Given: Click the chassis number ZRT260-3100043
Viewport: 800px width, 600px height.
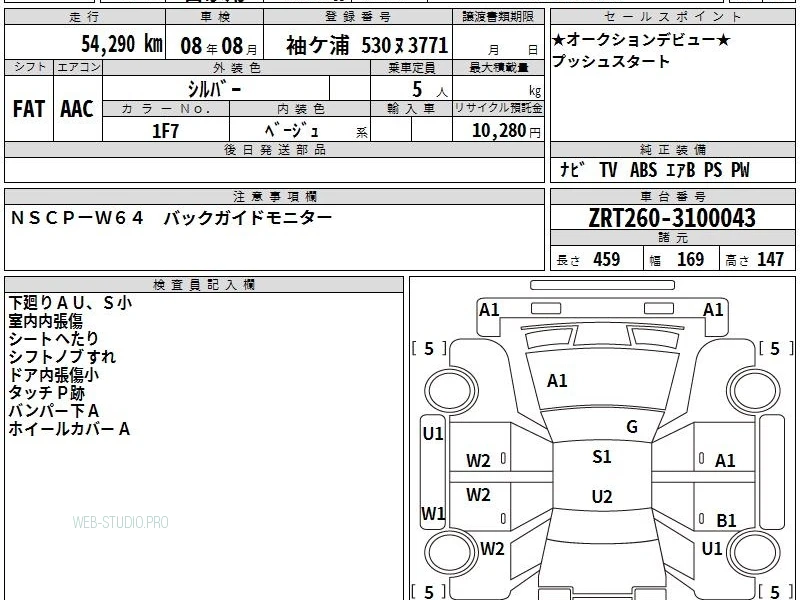Looking at the screenshot, I should pos(672,218).
